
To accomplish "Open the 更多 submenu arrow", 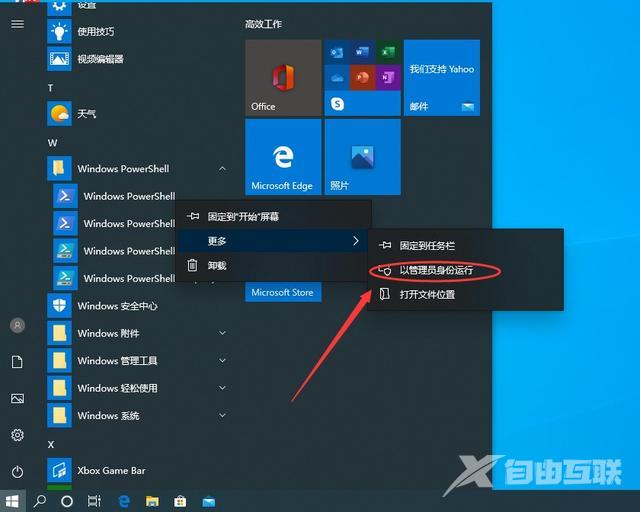I will (x=356, y=241).
